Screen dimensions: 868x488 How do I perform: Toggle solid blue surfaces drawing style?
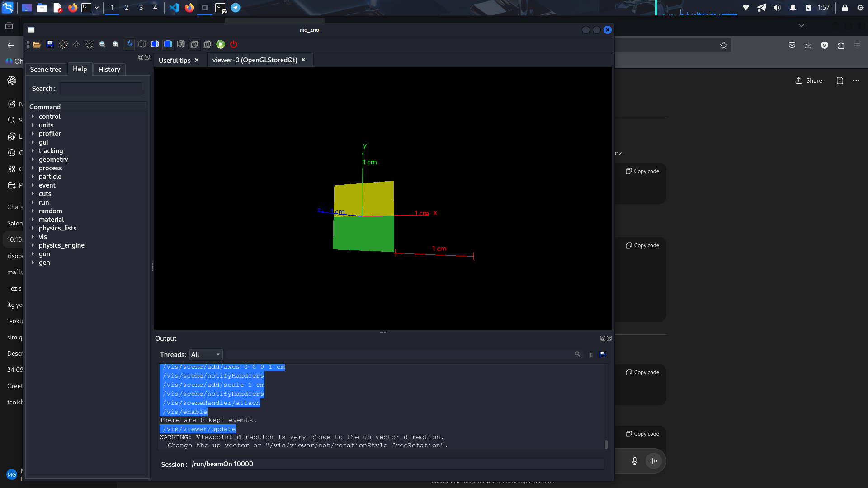[x=168, y=44]
